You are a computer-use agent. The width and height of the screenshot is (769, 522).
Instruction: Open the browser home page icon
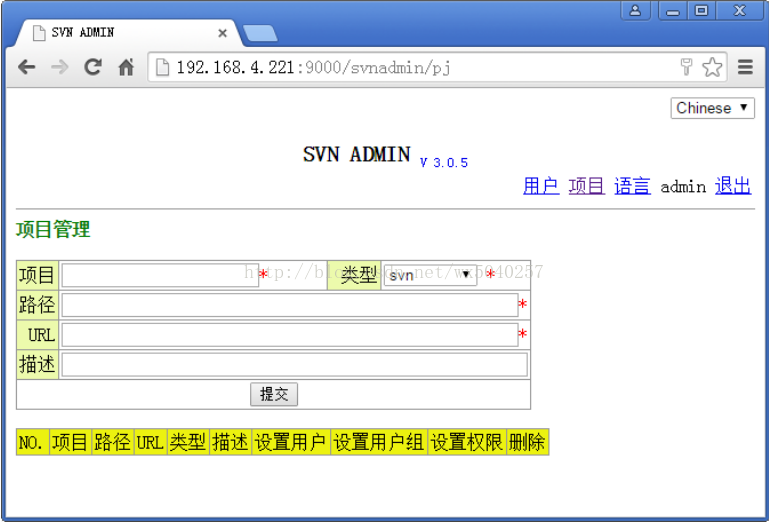coord(126,67)
